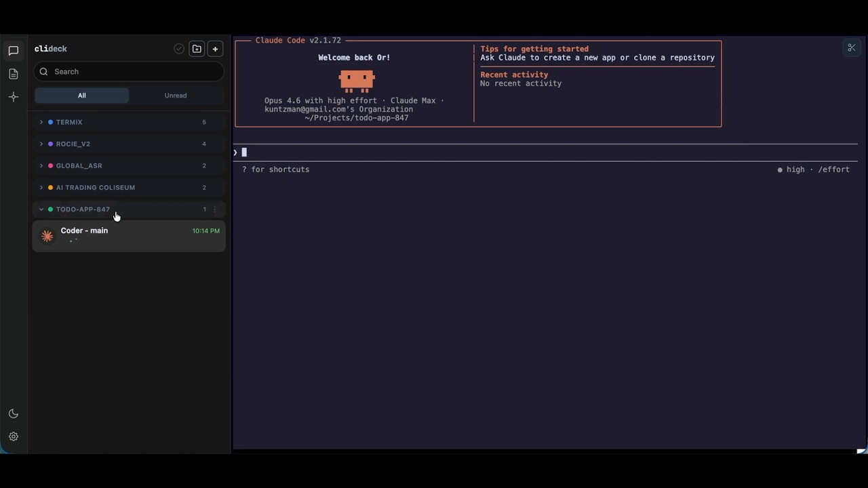Click the crosshair sparkle sidebar icon

point(13,97)
